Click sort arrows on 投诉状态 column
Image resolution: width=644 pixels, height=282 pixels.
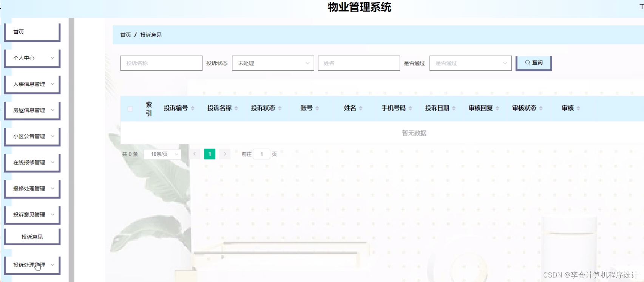pos(280,108)
